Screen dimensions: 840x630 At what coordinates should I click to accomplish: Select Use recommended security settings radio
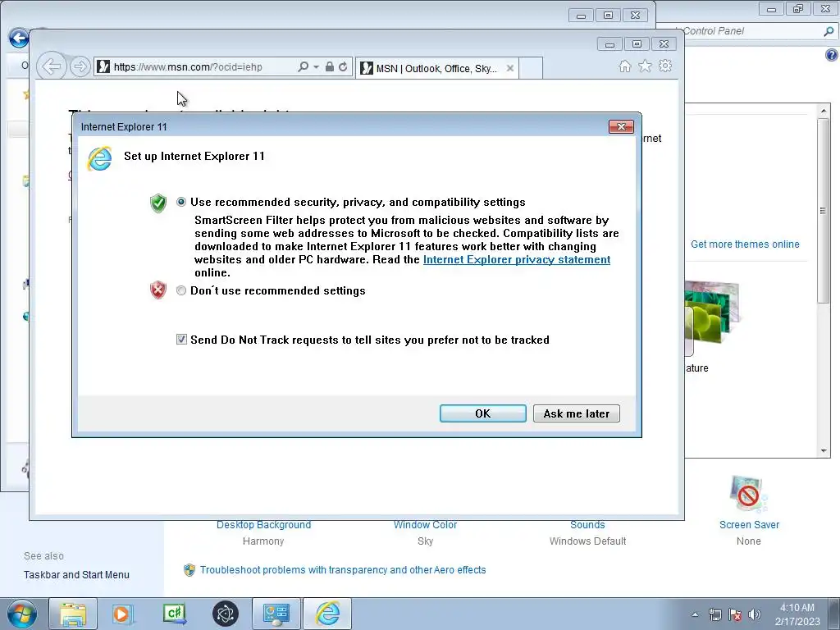click(181, 202)
